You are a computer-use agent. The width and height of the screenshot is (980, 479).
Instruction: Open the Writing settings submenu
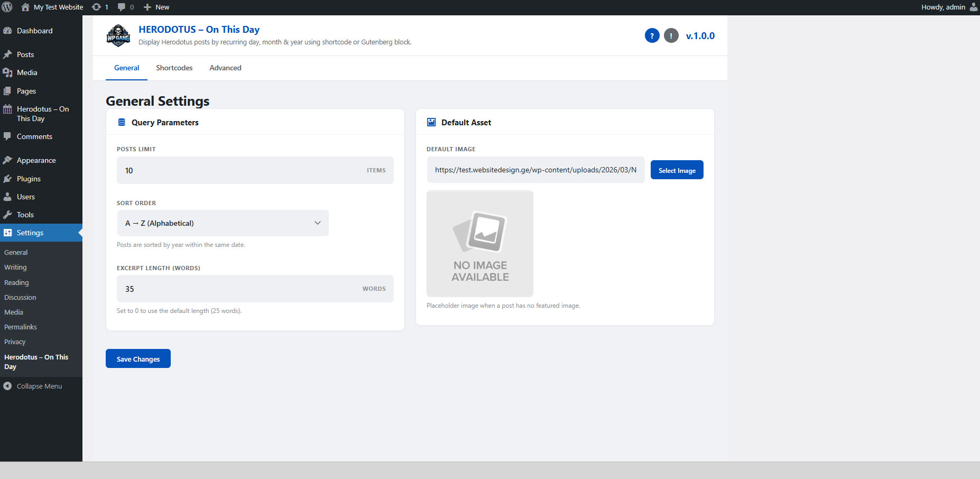coord(15,268)
